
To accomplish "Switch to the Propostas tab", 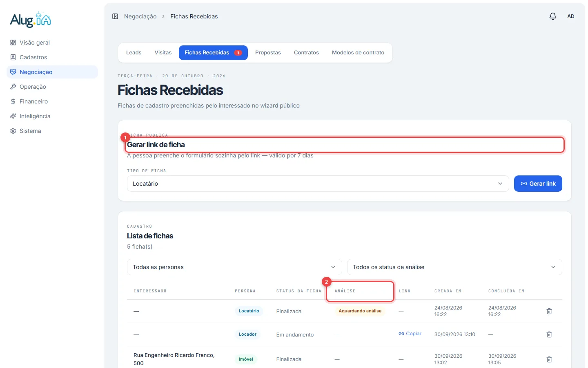I will [268, 53].
